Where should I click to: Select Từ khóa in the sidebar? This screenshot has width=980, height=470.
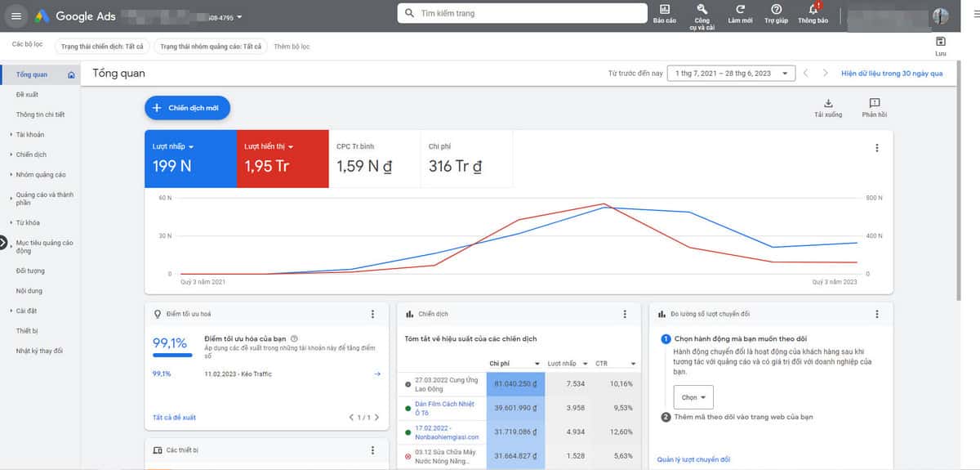click(x=28, y=222)
